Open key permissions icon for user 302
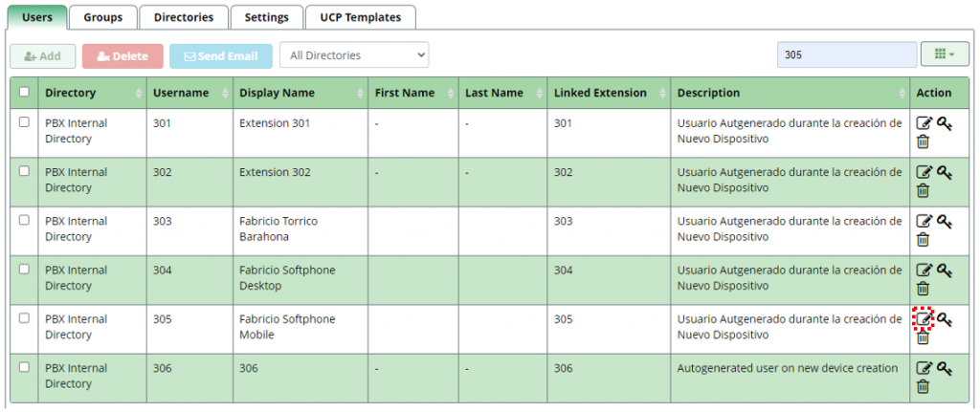Viewport: 980px width, 412px height. (944, 173)
